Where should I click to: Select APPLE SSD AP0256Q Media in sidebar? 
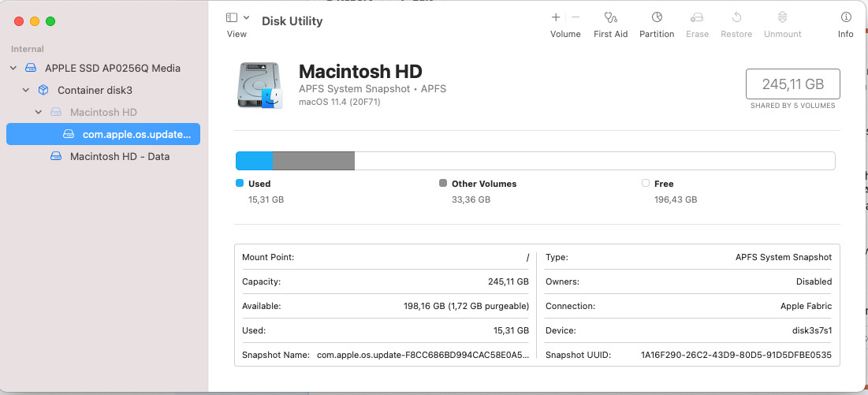113,69
